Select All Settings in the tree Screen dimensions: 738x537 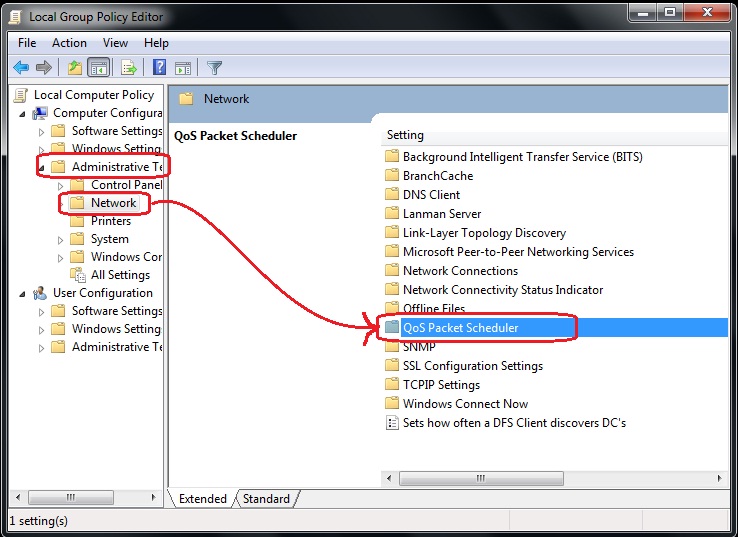click(120, 275)
